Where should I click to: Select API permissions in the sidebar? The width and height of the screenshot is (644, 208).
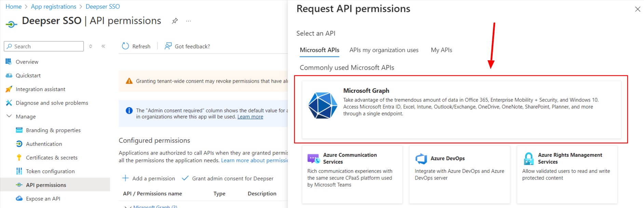(x=55, y=185)
